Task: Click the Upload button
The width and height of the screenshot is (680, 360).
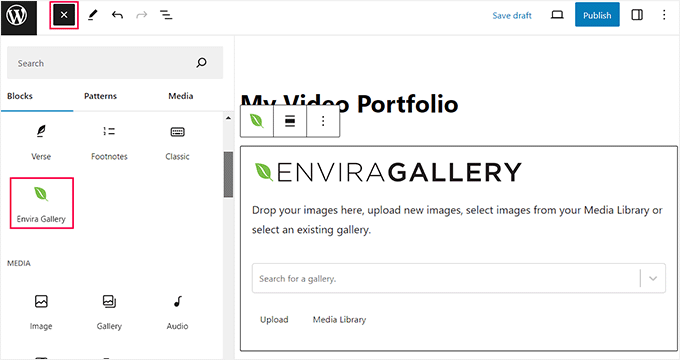Action: 274,320
